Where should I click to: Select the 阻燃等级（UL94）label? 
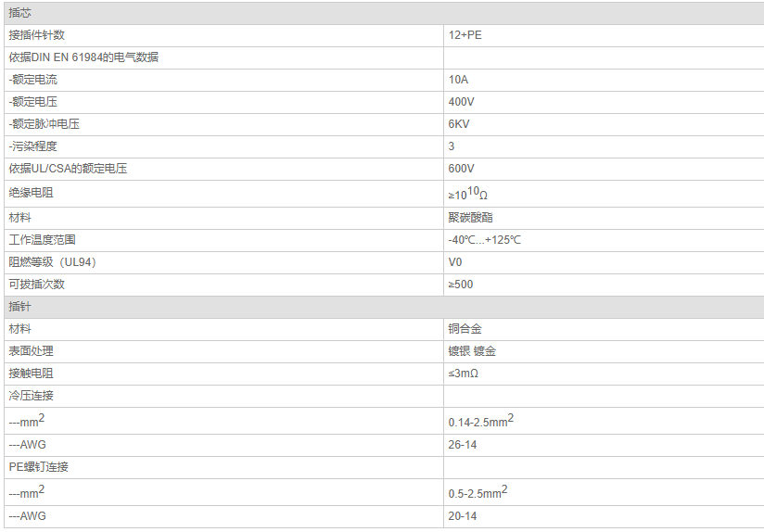pyautogui.click(x=52, y=262)
